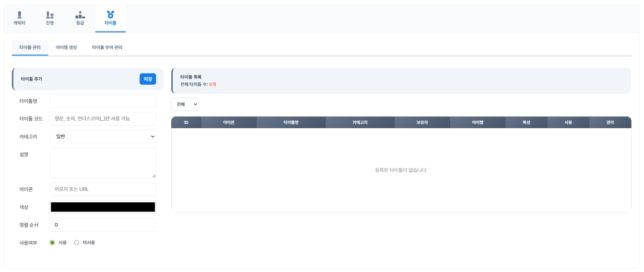Click into the 설명 textarea
This screenshot has width=644, height=272.
pos(103,163)
